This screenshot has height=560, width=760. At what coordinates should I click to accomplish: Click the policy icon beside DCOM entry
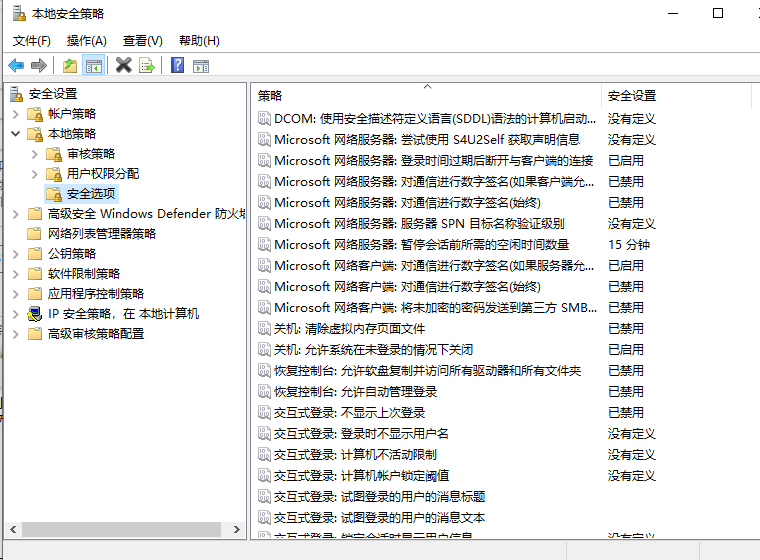[x=264, y=119]
